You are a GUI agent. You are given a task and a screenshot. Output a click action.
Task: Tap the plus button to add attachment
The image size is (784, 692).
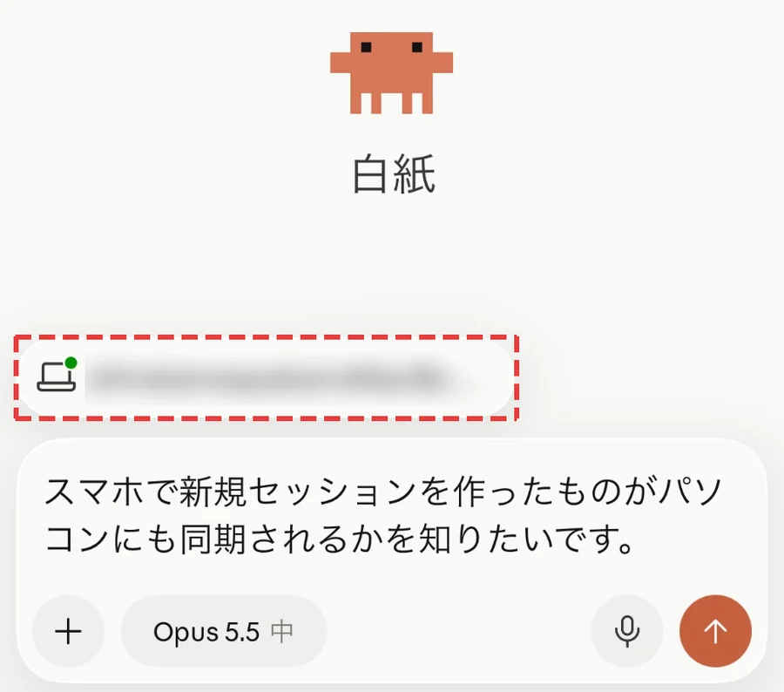[x=68, y=631]
